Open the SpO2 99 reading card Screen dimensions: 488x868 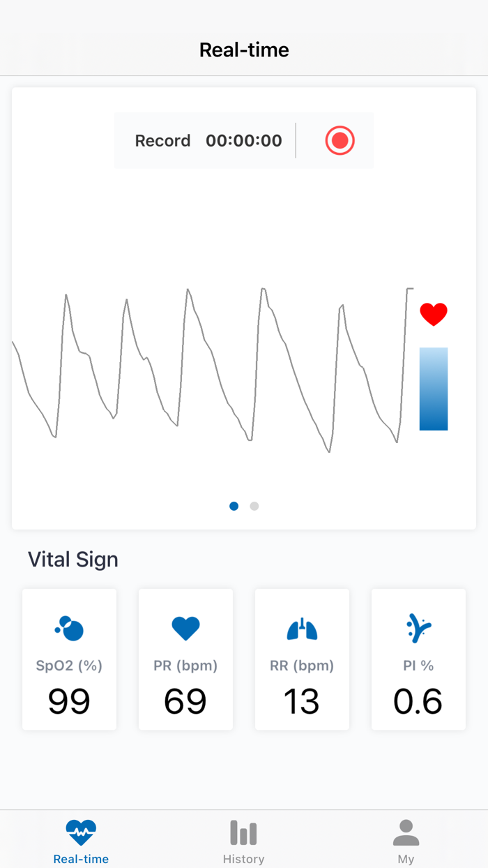click(69, 659)
